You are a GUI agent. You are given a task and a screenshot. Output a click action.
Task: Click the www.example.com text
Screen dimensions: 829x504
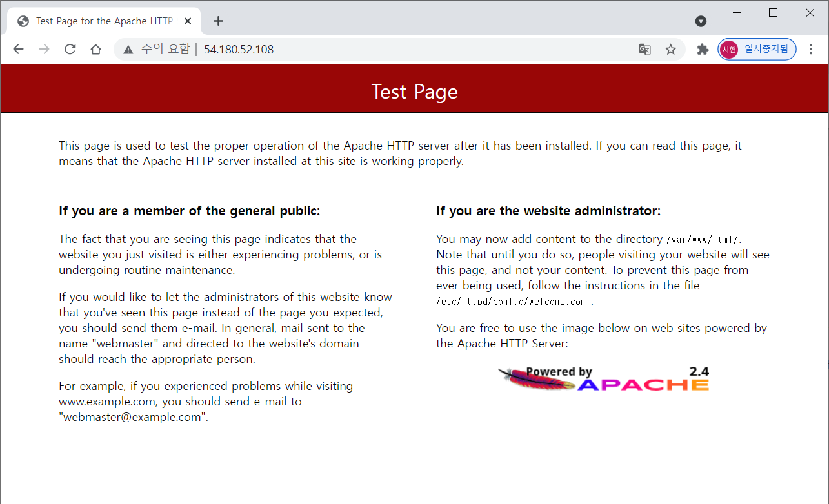click(107, 402)
